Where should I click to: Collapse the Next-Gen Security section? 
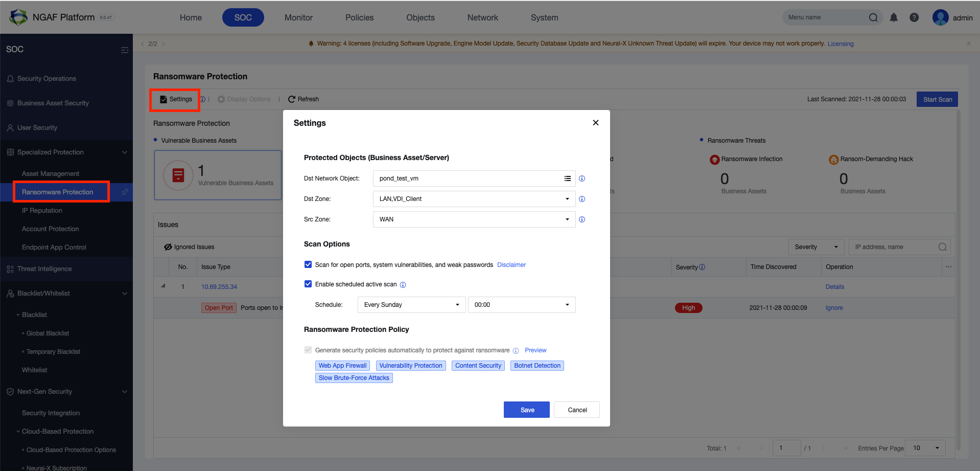[x=125, y=392]
